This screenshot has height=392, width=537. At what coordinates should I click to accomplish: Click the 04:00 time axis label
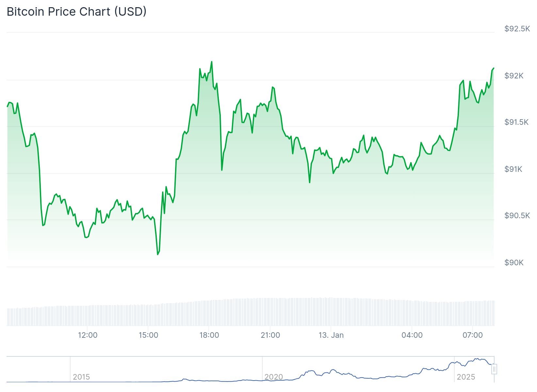[x=412, y=335]
